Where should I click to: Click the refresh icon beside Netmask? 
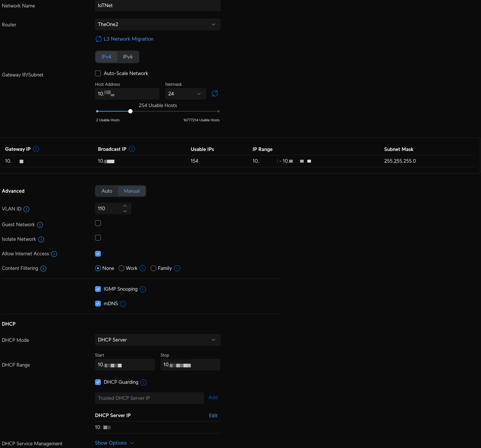click(x=215, y=93)
